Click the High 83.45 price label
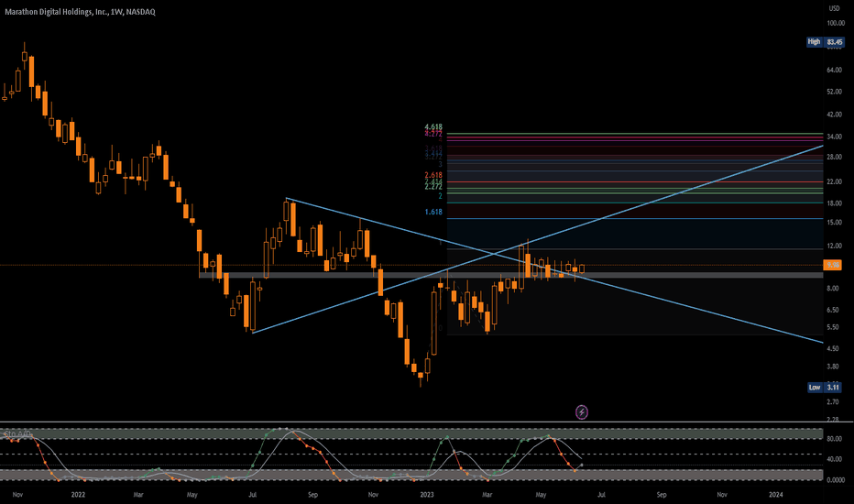The height and width of the screenshot is (504, 854). click(x=825, y=41)
